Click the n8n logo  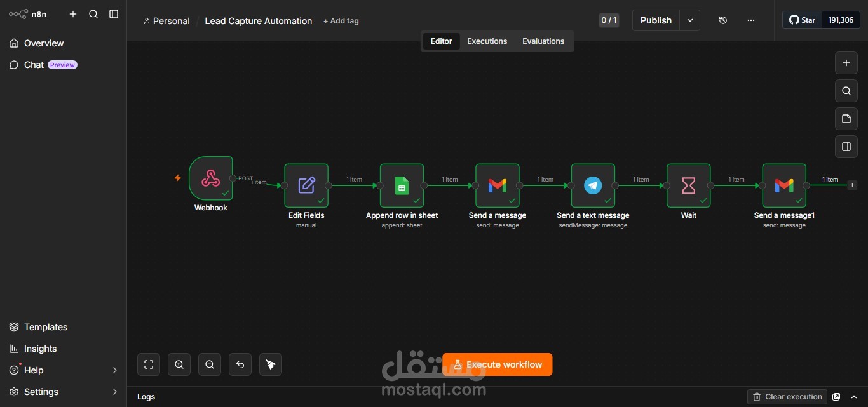[x=27, y=14]
